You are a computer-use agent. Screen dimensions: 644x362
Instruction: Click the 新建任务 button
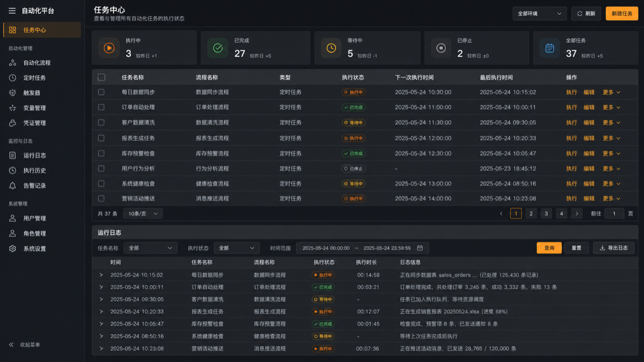622,13
